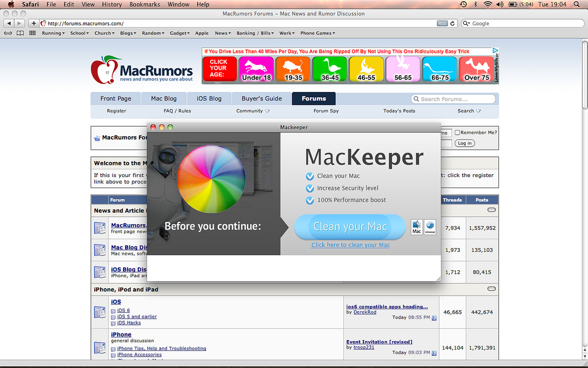Open the School bookmarks folder
This screenshot has width=588, height=368.
click(x=79, y=33)
